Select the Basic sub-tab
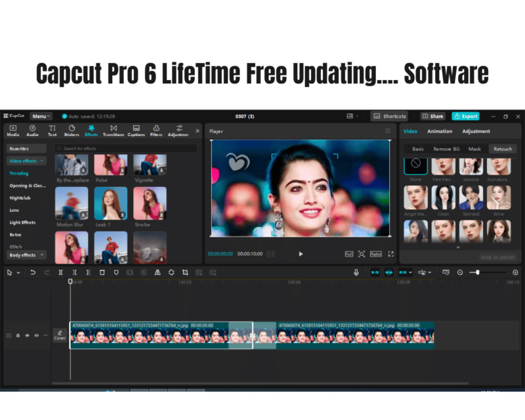The width and height of the screenshot is (525, 420). pyautogui.click(x=418, y=149)
